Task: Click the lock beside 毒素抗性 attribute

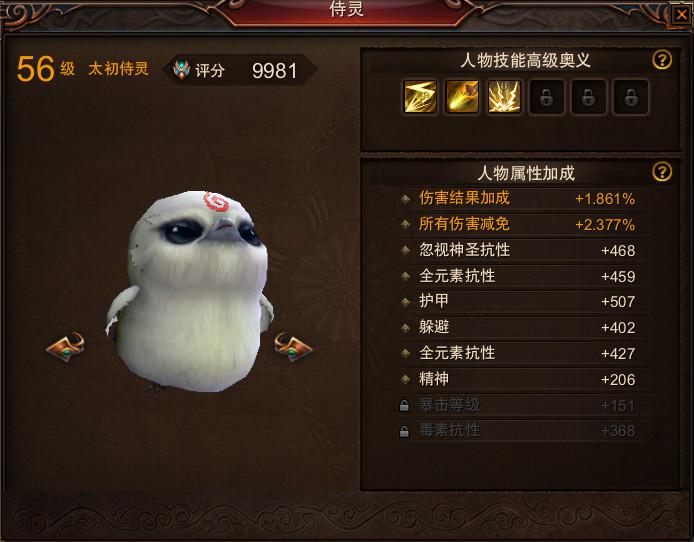Action: 404,431
